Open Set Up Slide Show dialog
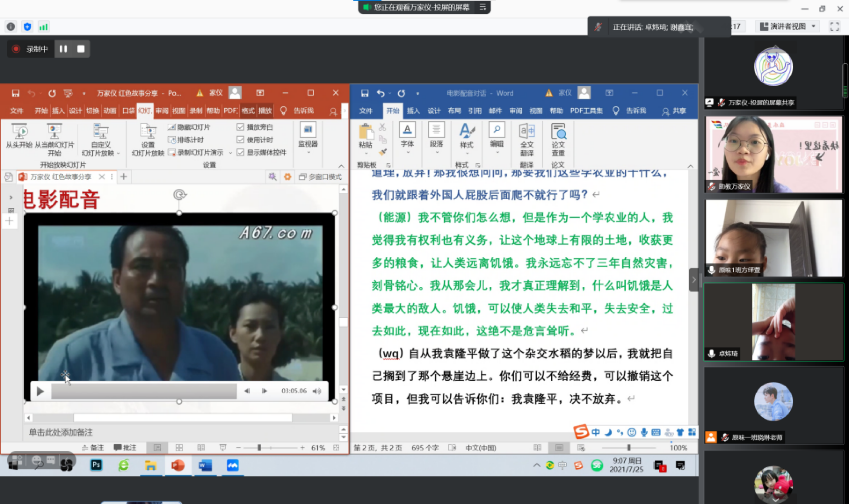This screenshot has width=849, height=504. coord(148,140)
